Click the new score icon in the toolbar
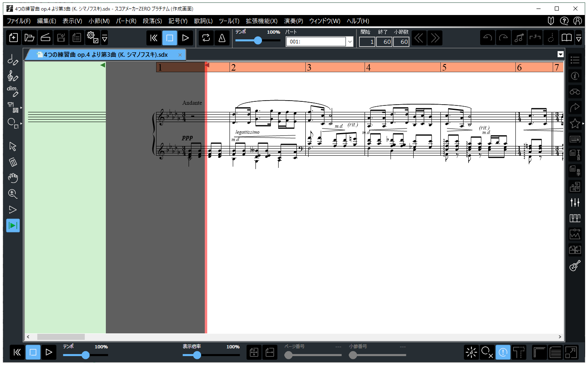 pyautogui.click(x=13, y=38)
